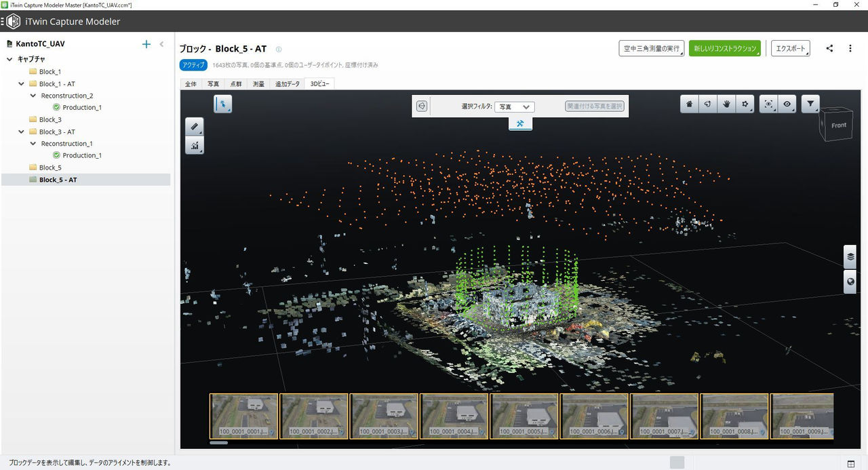Open the 選択フィルタ photo dropdown
Image resolution: width=868 pixels, height=470 pixels.
pyautogui.click(x=515, y=106)
